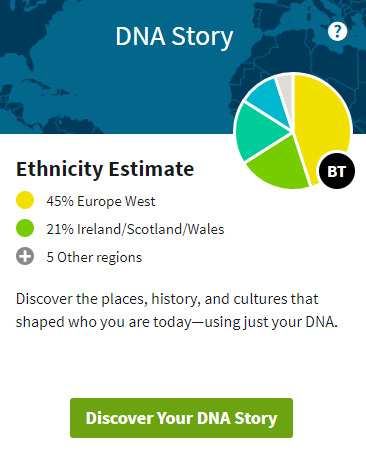This screenshot has height=455, width=366.
Task: Click the DNA Story header title
Action: [x=174, y=37]
